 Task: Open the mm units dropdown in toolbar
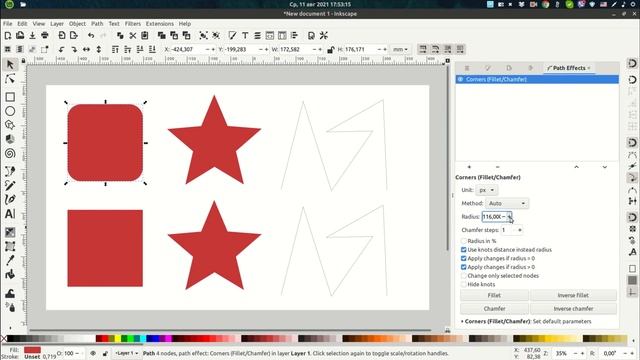[x=400, y=49]
